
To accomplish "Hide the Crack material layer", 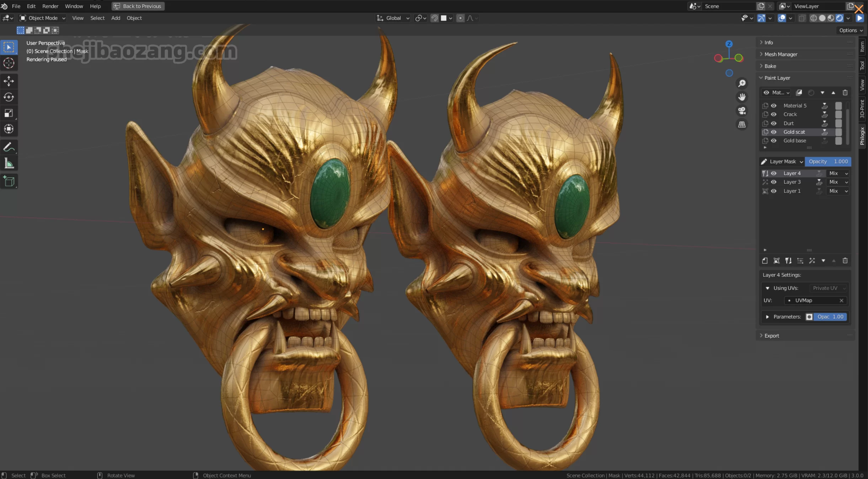I will [773, 114].
